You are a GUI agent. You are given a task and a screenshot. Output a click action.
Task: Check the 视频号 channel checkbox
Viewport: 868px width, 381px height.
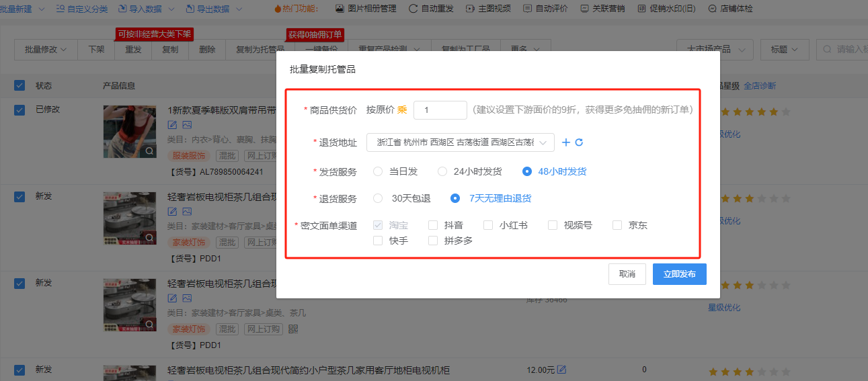553,225
